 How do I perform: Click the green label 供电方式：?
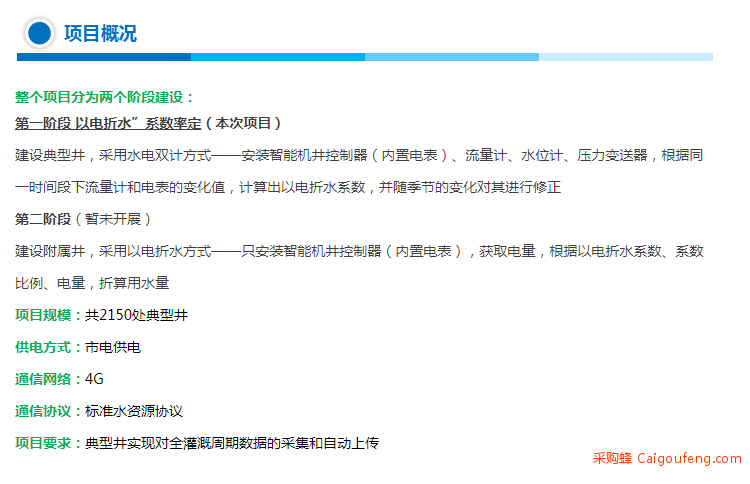coord(50,347)
